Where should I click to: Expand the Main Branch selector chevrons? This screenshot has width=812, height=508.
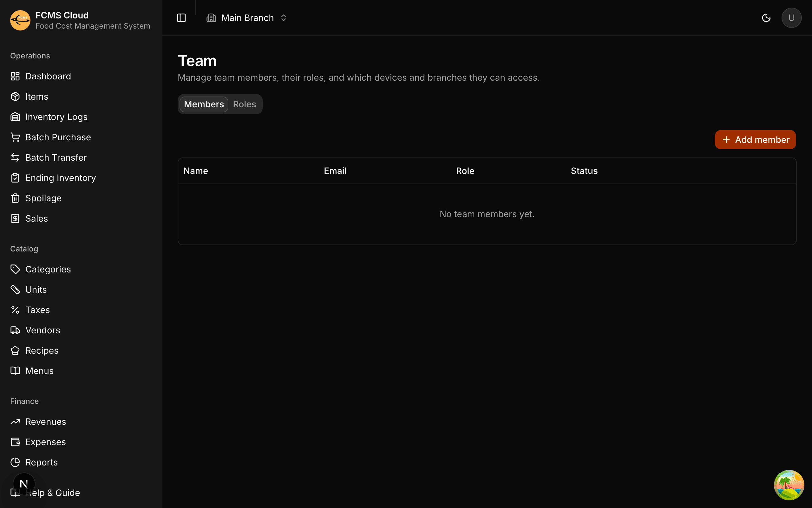pyautogui.click(x=284, y=18)
